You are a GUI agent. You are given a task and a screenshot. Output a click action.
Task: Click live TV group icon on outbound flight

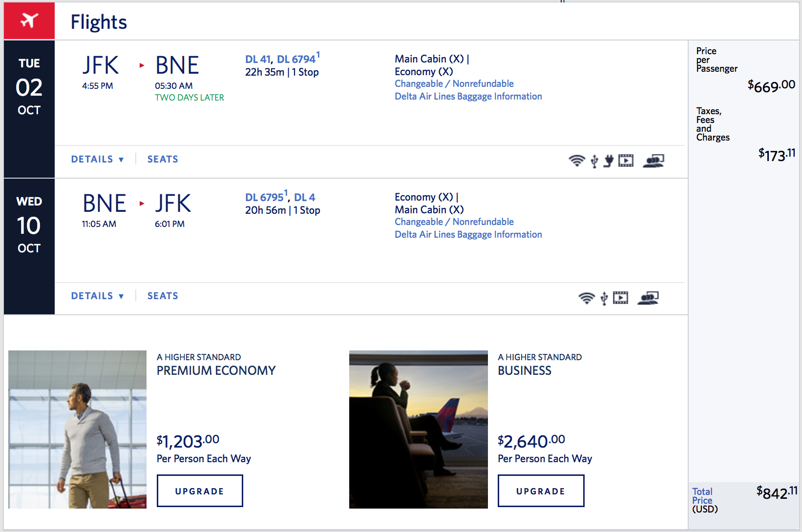coord(654,161)
